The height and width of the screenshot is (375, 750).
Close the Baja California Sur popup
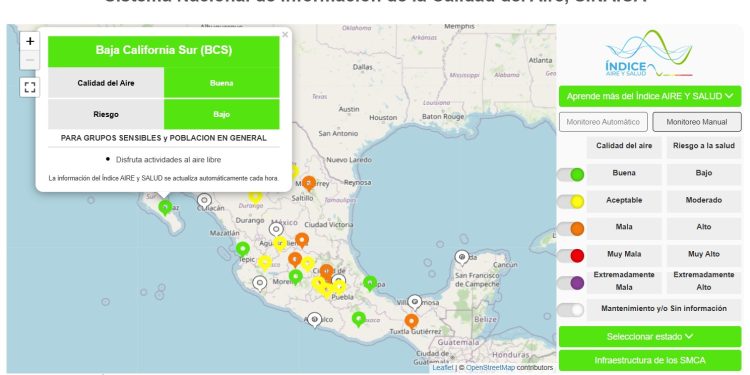click(285, 34)
